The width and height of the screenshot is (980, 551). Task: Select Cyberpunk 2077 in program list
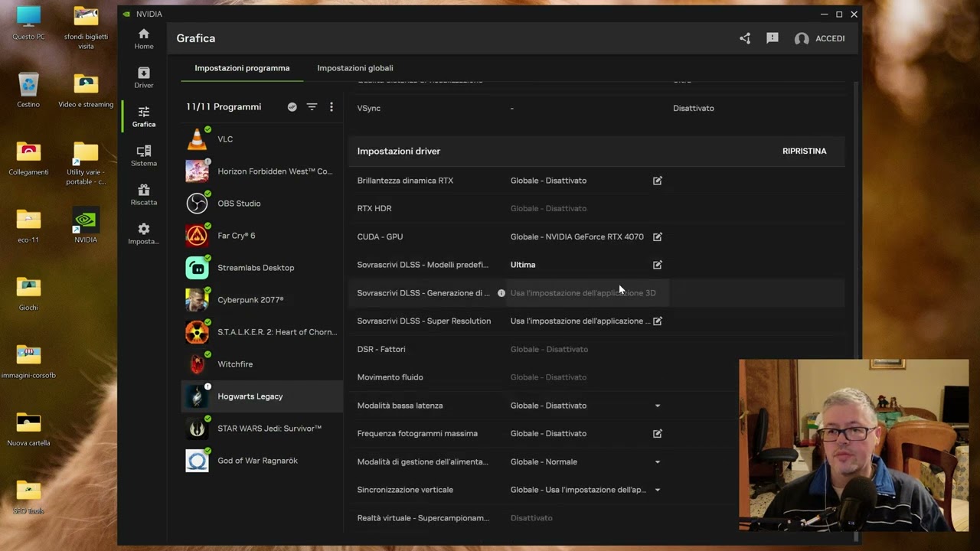(250, 300)
